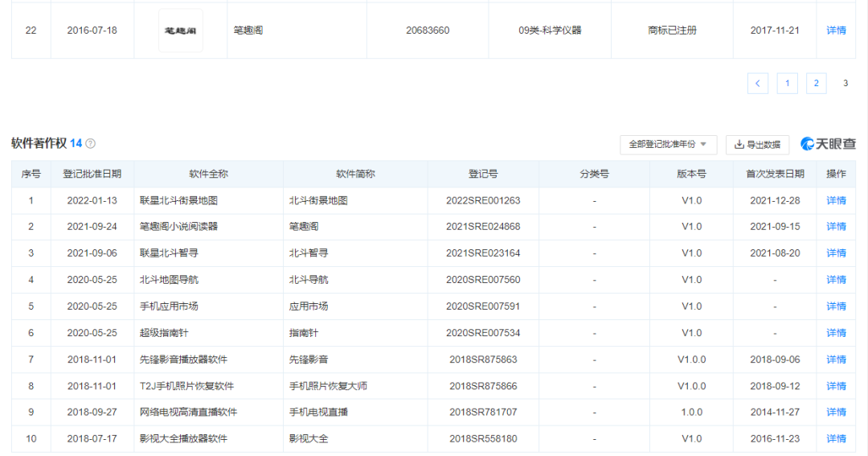868x456 pixels.
Task: Click the download icon in 导出数据
Action: [x=739, y=145]
